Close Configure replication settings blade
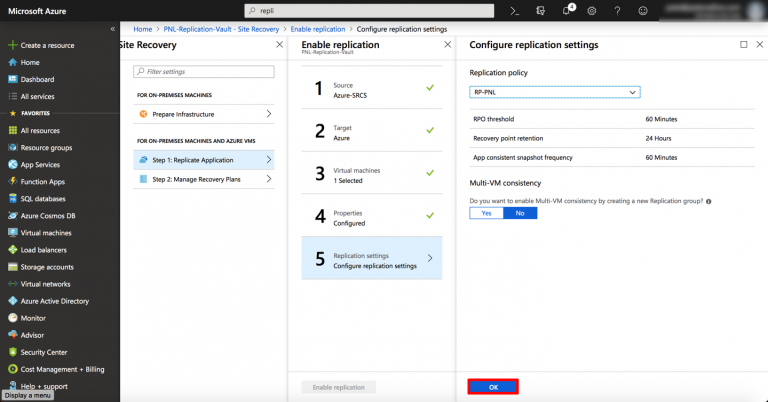 [x=760, y=45]
